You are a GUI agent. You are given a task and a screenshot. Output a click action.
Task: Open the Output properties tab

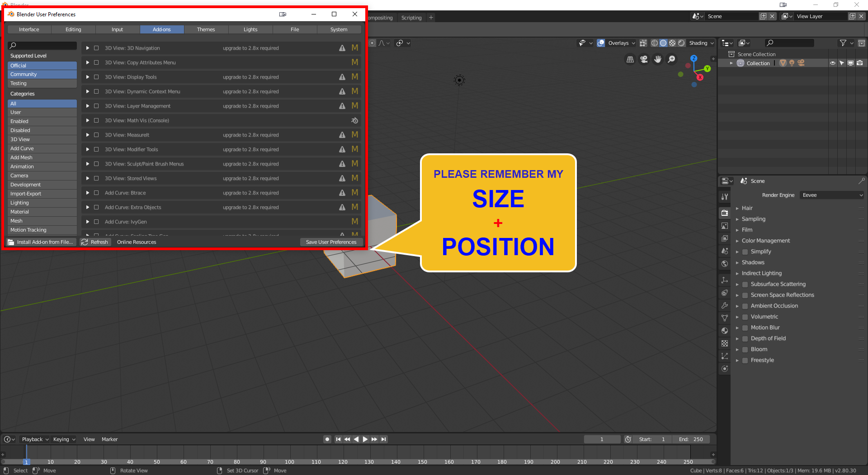725,226
